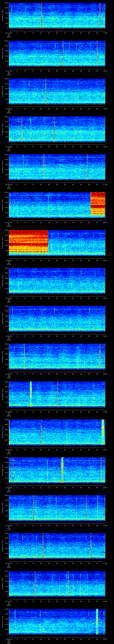Image resolution: width=114 pixels, height=644 pixels.
Task: Click the '20:27:00' start time label
Action: point(9,450)
